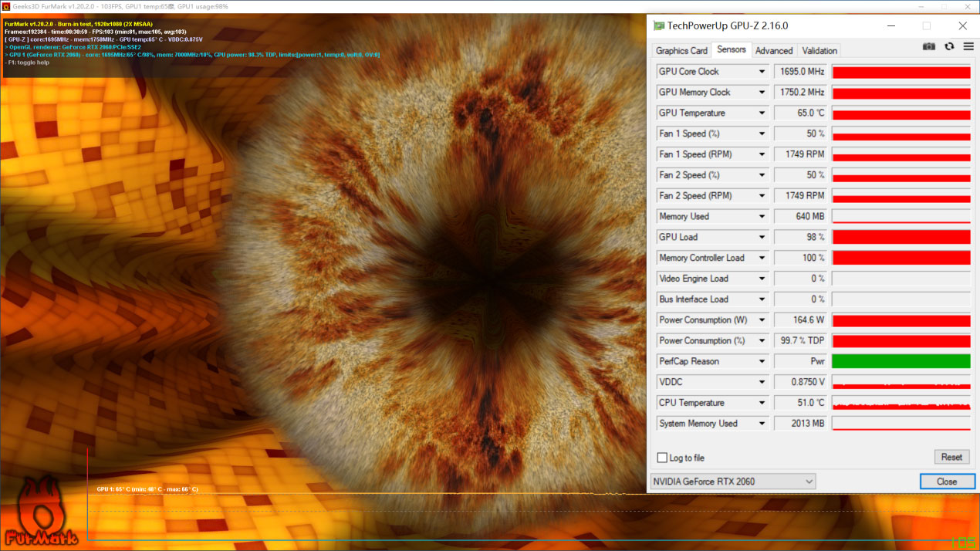Click the green PerfCap Reason bar

click(x=901, y=362)
